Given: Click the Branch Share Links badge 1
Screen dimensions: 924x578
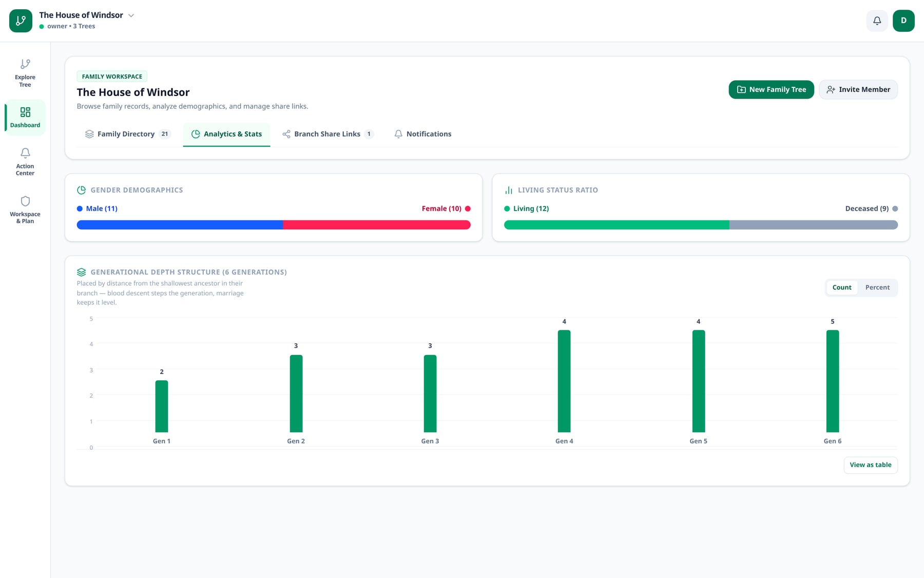Looking at the screenshot, I should click(x=369, y=134).
